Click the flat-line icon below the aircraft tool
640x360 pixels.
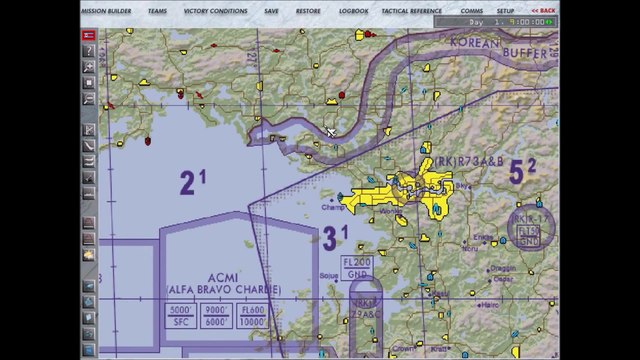point(89,193)
